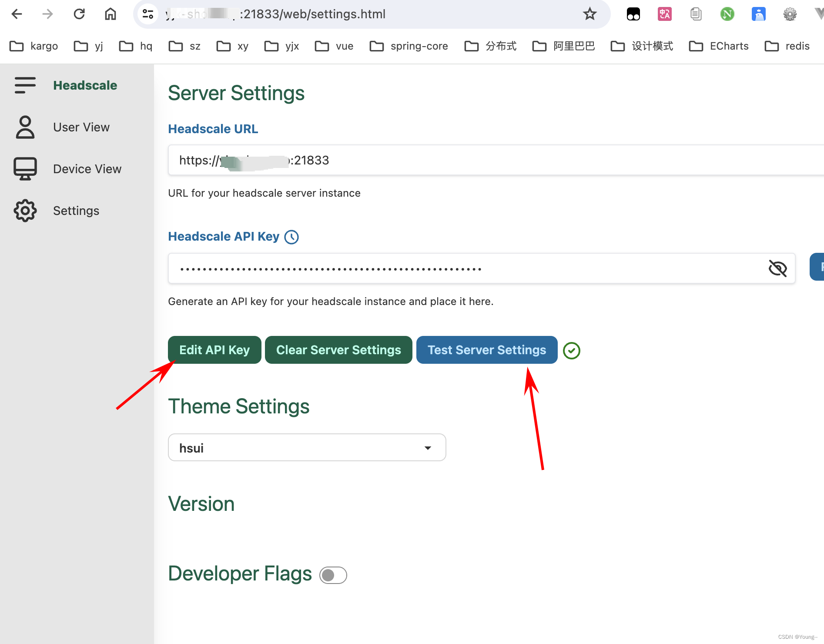Click the Headscale URL label
Viewport: 824px width, 644px height.
[213, 129]
